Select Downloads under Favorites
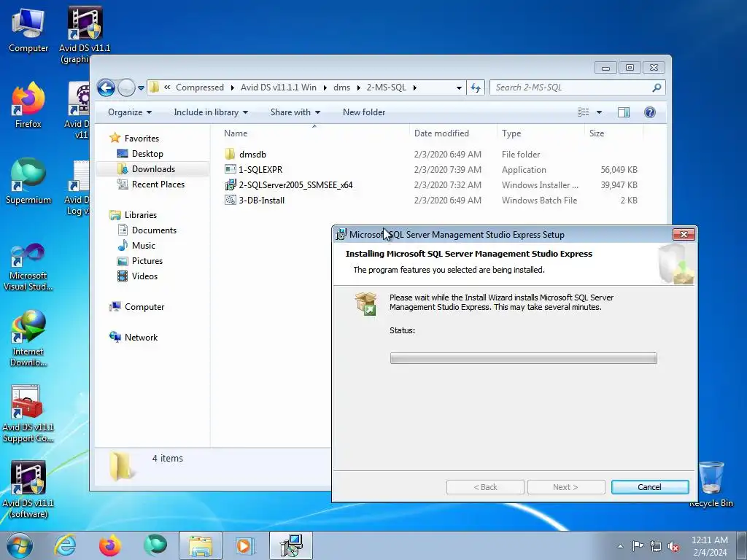The height and width of the screenshot is (560, 747). pyautogui.click(x=153, y=169)
